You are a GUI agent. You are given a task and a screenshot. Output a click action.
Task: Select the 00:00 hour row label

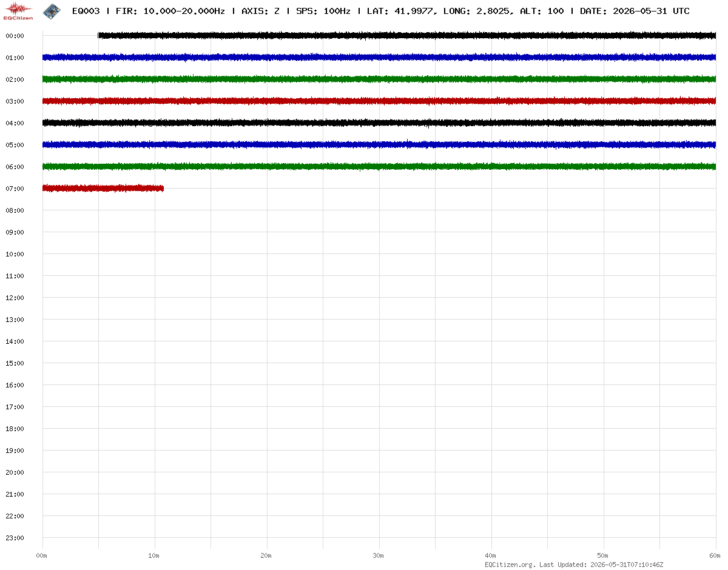coord(15,36)
